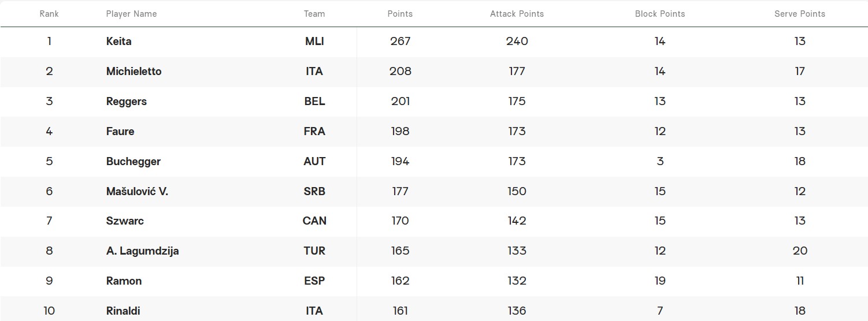Click the Attack Points column header
The width and height of the screenshot is (868, 321).
click(x=517, y=14)
